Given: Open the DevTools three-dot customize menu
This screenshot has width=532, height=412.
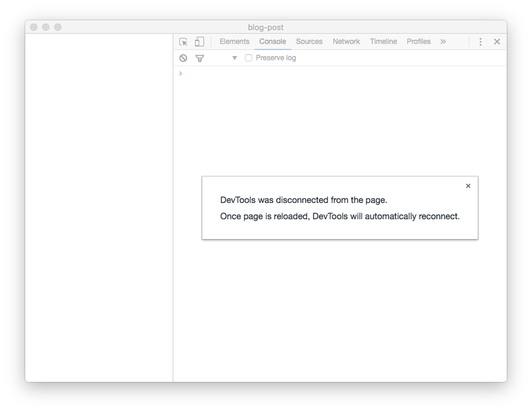Looking at the screenshot, I should (480, 42).
